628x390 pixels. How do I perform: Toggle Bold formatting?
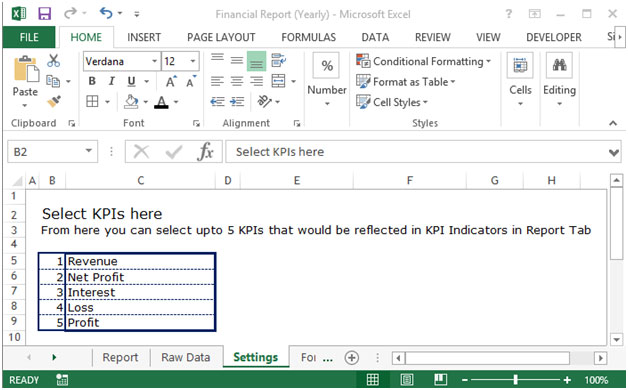[x=92, y=81]
